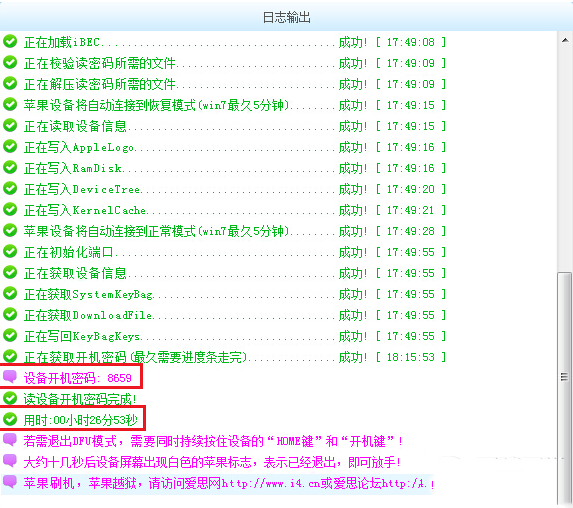Click check icon beside 正常模式 log row
Viewport: 573px width, 508px height.
(10, 231)
